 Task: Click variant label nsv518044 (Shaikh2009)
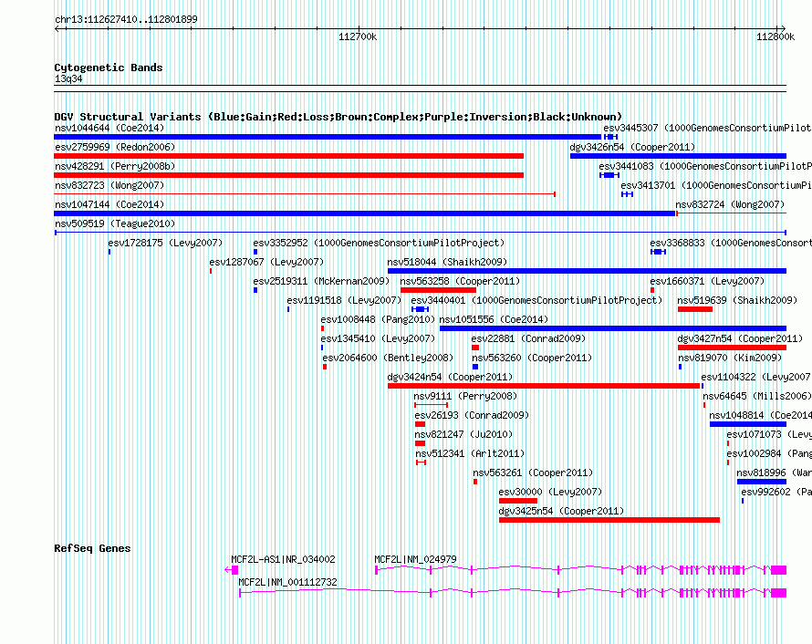pyautogui.click(x=447, y=262)
